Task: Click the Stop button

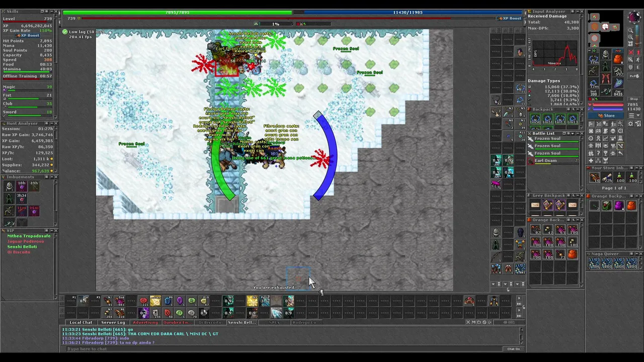Action: click(x=634, y=99)
